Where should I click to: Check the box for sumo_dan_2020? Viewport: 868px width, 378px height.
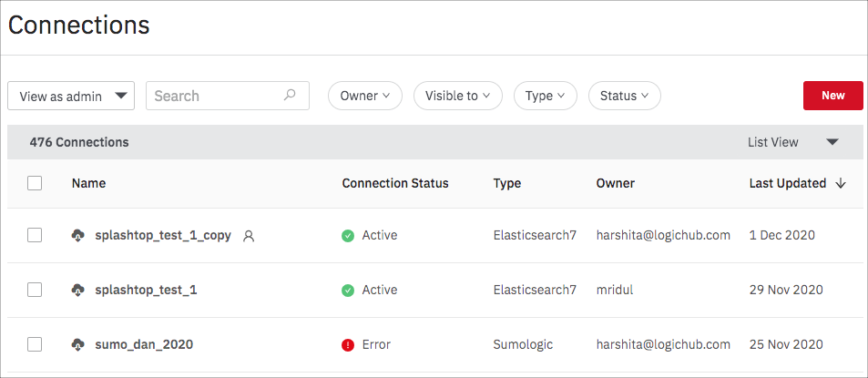click(35, 344)
